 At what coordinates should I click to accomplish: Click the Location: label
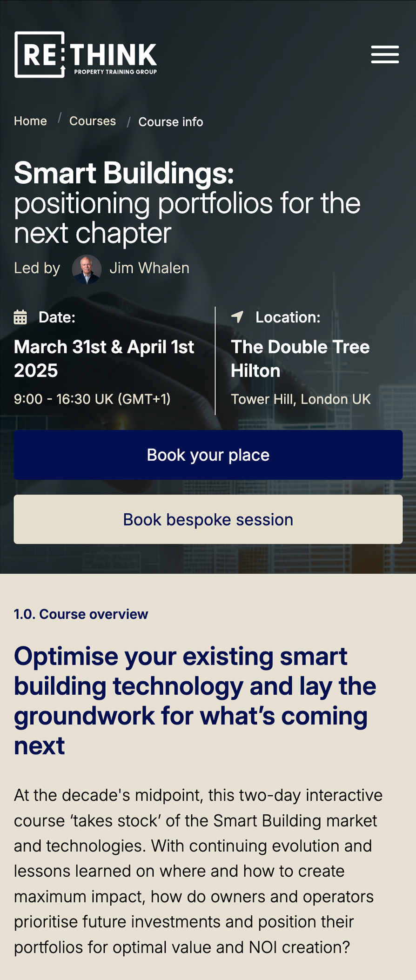pyautogui.click(x=288, y=317)
